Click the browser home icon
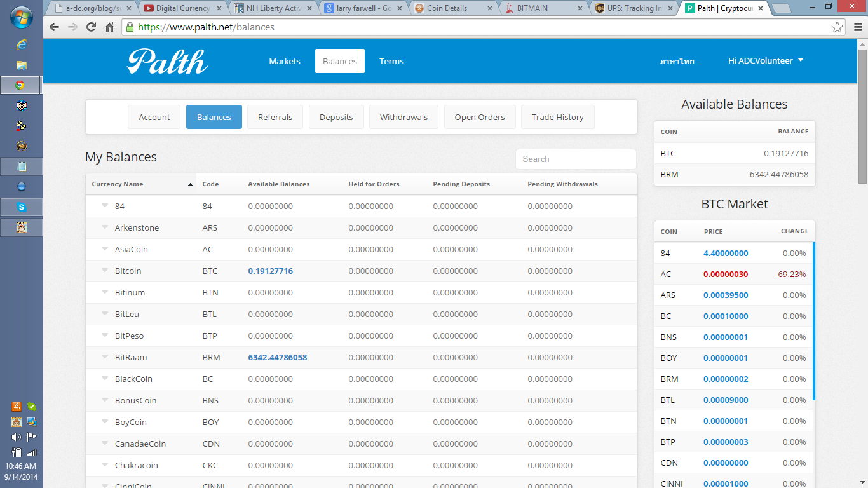Screen dimensions: 868x488 tap(109, 27)
